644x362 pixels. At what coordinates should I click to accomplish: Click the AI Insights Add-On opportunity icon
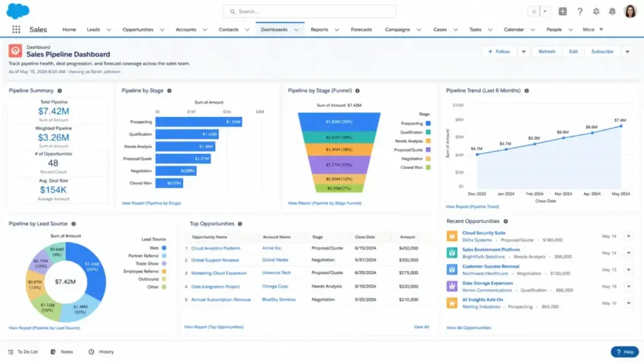(x=452, y=304)
